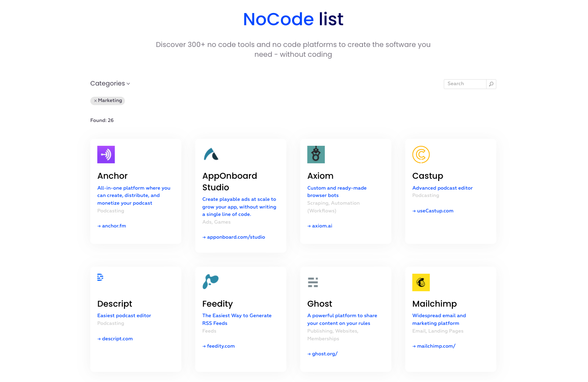Click Podcasting label under Anchor
Viewport: 588px width, 382px height.
pyautogui.click(x=111, y=211)
